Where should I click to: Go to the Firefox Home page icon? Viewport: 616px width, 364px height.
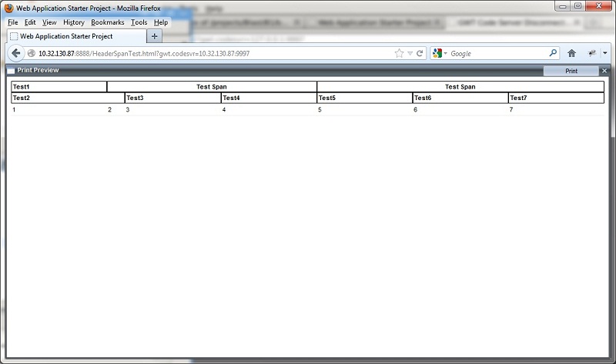(x=572, y=54)
